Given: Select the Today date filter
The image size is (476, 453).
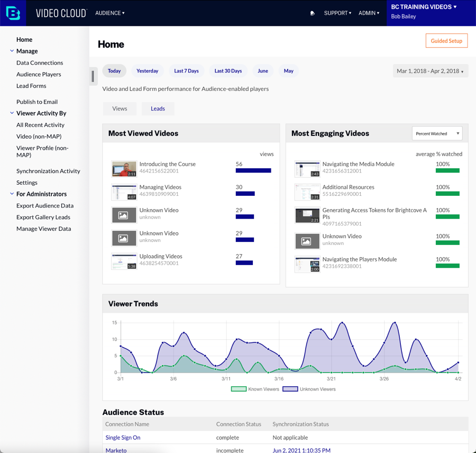Looking at the screenshot, I should coord(114,71).
